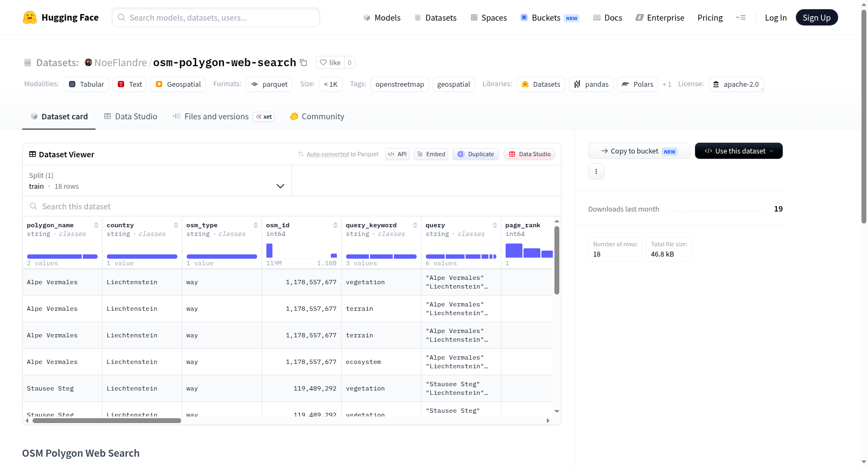Open Spaces in the top navigation
The height and width of the screenshot is (467, 868).
(488, 17)
